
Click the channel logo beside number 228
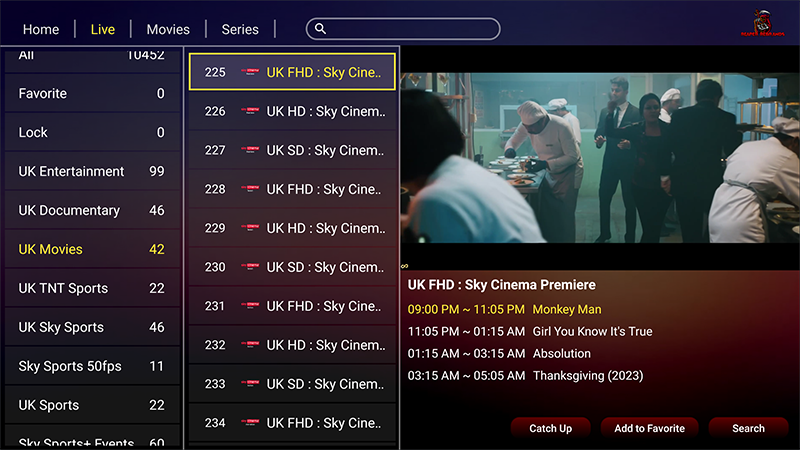[250, 189]
